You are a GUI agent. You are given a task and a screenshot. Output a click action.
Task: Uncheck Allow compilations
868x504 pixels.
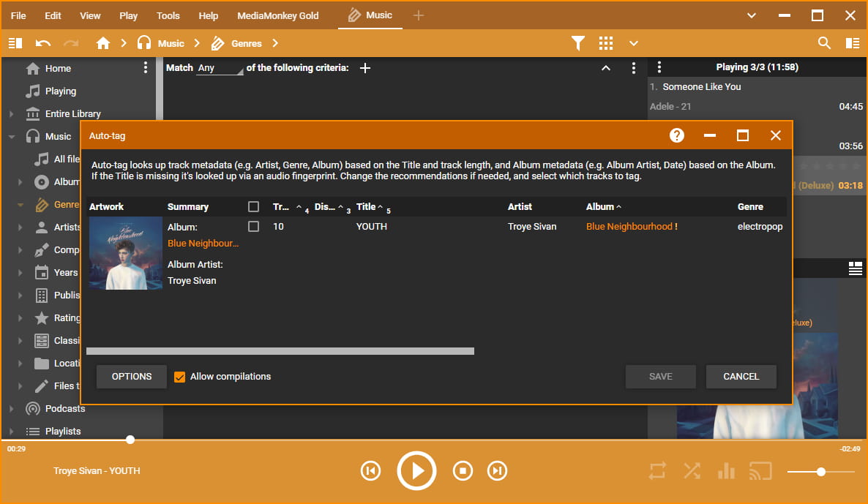coord(179,377)
